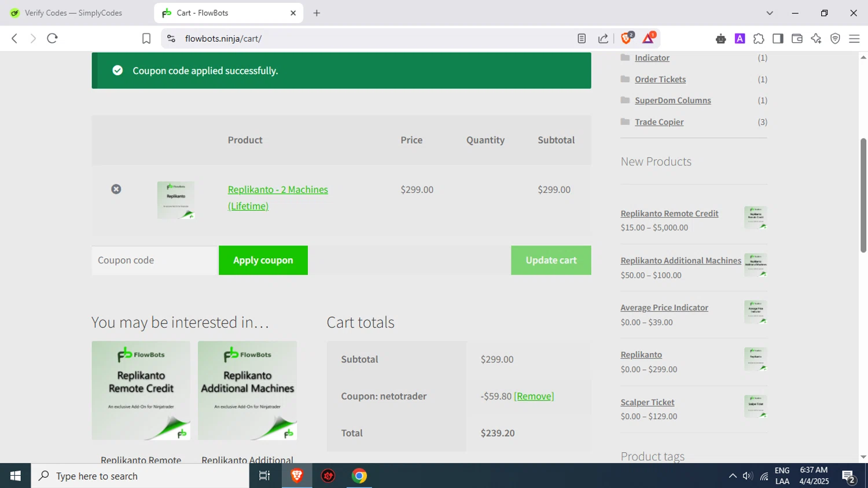
Task: Click the ENG LAA language indicator
Action: [782, 476]
